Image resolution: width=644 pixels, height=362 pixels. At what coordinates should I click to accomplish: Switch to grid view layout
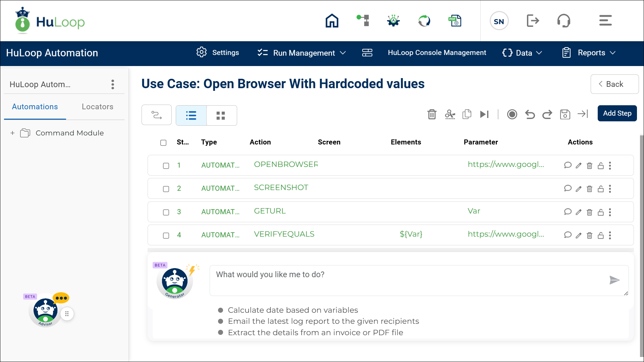pyautogui.click(x=221, y=116)
